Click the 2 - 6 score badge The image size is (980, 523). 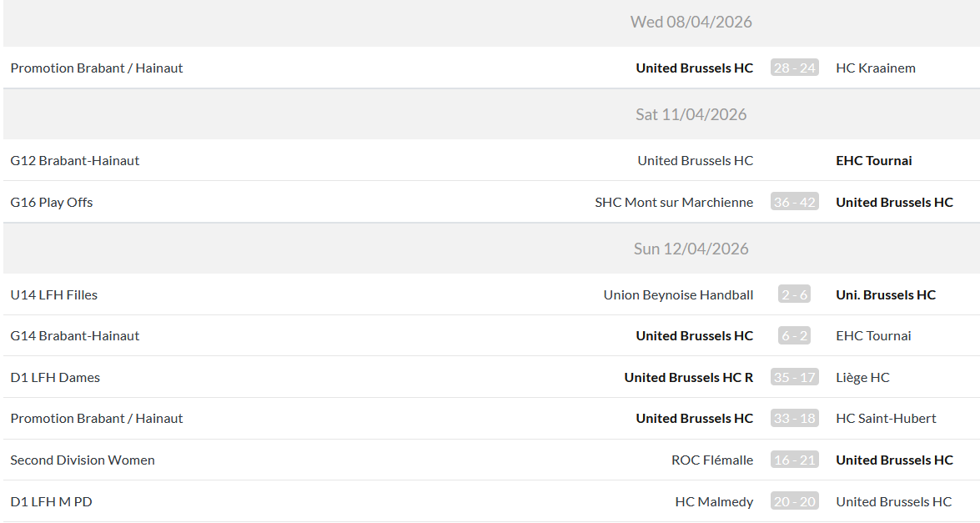[x=794, y=294]
